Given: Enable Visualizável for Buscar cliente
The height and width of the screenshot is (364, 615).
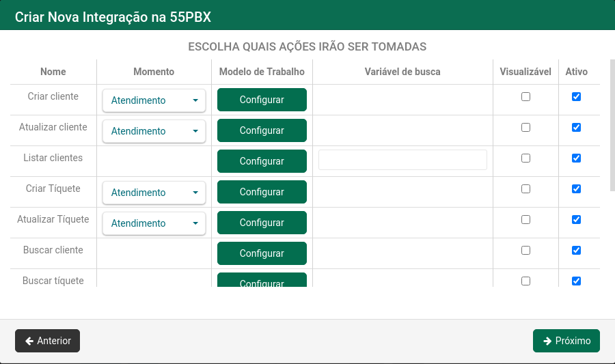Looking at the screenshot, I should [525, 251].
